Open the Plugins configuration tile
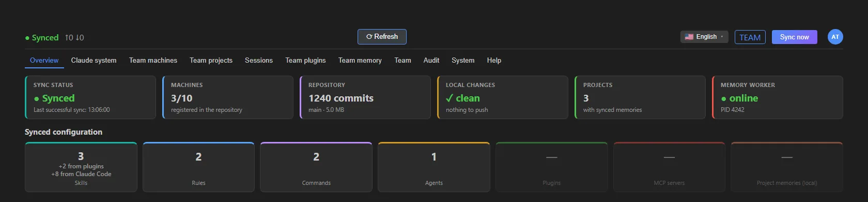The width and height of the screenshot is (868, 202). [552, 167]
